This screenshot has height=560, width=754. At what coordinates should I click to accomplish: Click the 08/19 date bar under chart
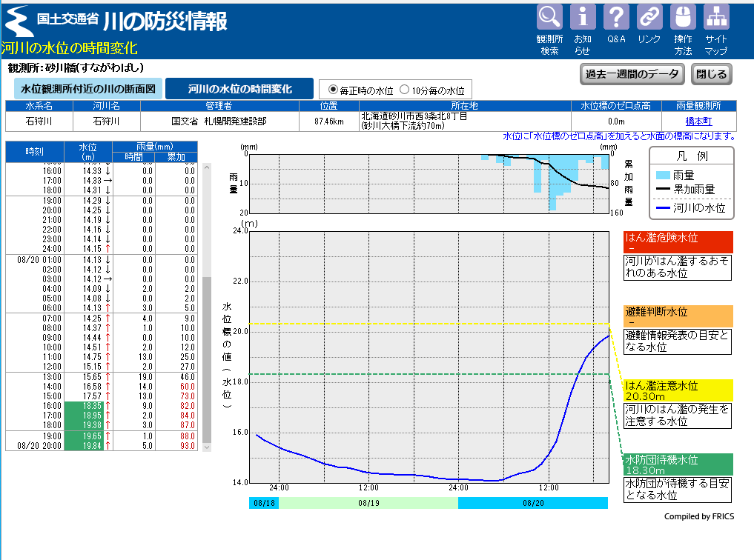(x=368, y=503)
